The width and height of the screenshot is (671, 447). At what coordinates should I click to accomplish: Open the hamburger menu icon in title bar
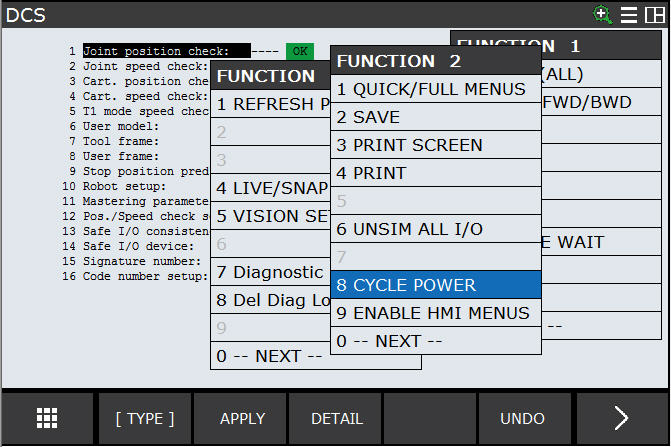tap(629, 14)
